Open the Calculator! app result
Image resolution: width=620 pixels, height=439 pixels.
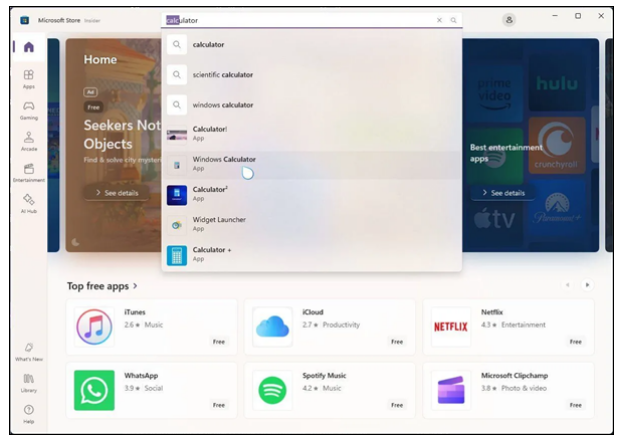click(x=312, y=135)
